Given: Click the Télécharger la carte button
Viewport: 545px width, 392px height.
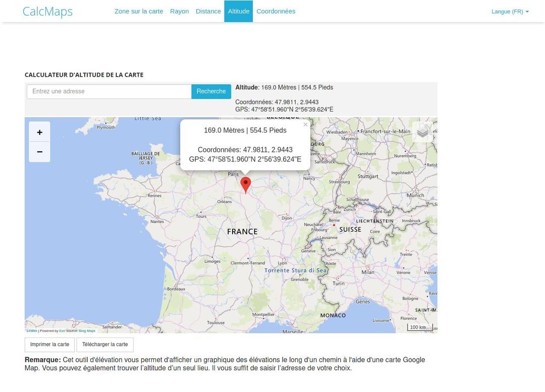Looking at the screenshot, I should (105, 345).
